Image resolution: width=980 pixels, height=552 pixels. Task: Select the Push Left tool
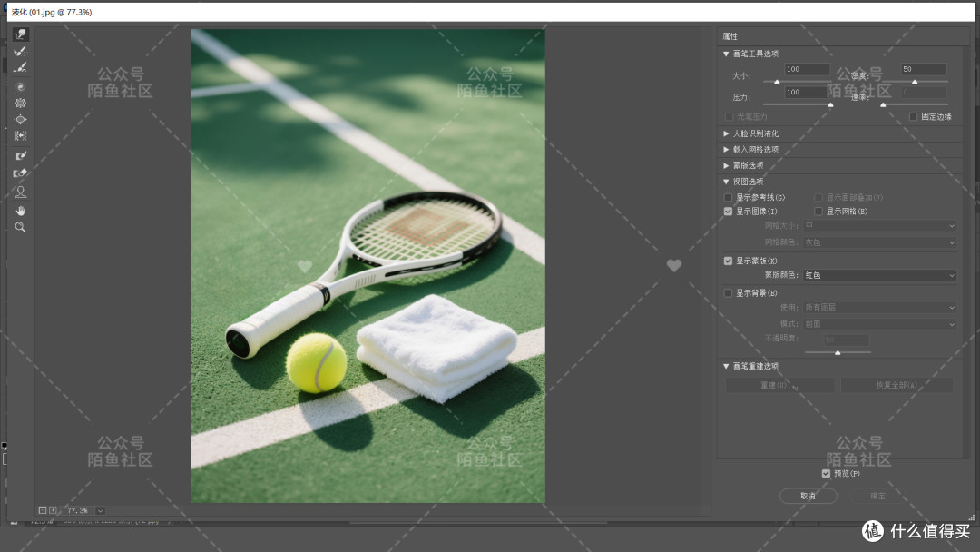coord(21,135)
